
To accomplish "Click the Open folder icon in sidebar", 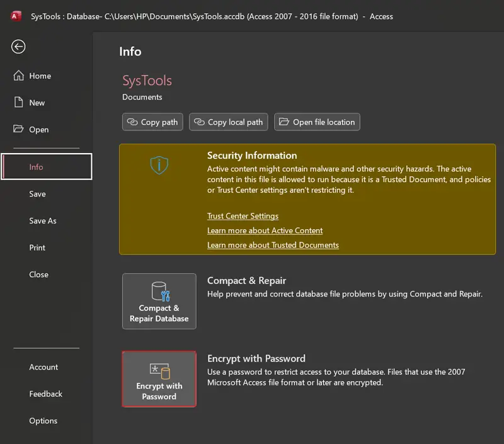I will coord(18,129).
